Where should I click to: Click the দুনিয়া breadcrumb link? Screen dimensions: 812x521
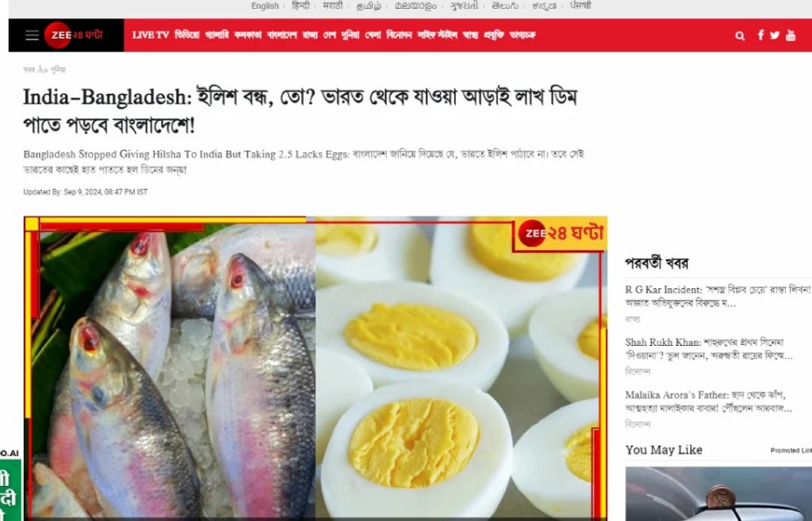tap(58, 69)
